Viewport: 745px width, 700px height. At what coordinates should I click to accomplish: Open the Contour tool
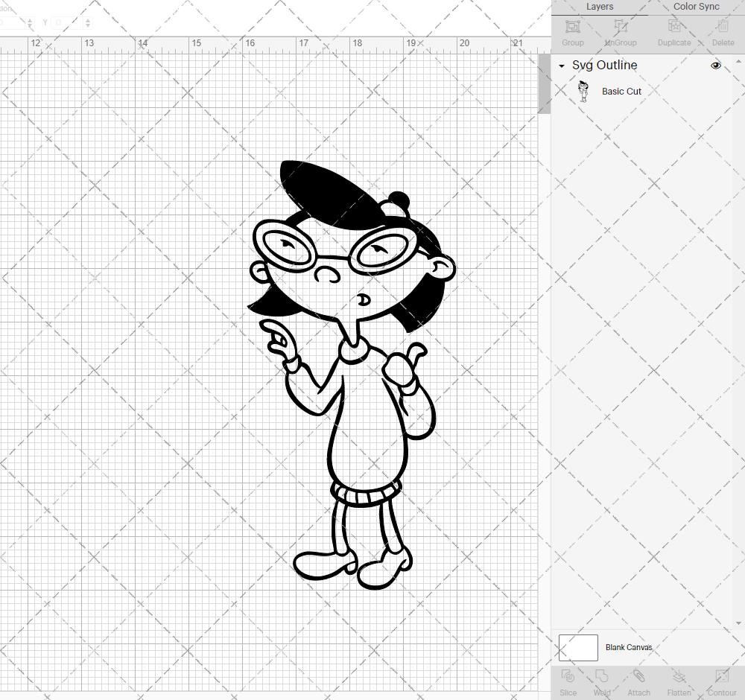coord(721,681)
